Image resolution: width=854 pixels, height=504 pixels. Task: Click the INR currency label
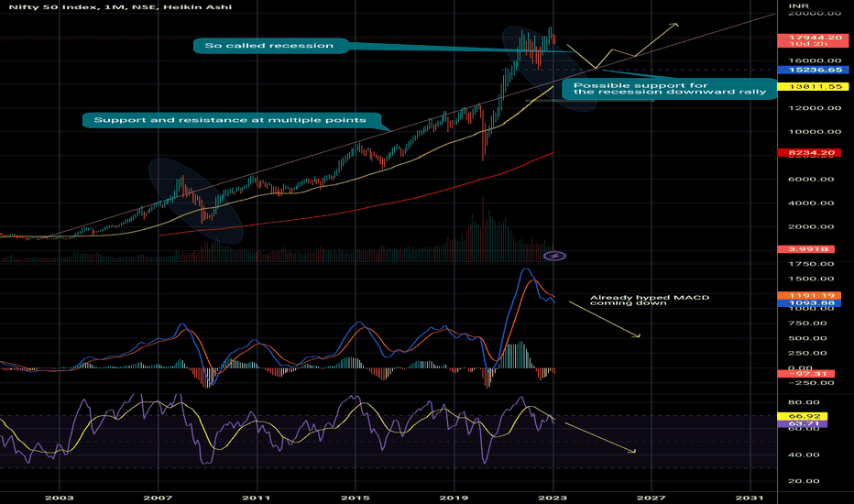[x=799, y=5]
